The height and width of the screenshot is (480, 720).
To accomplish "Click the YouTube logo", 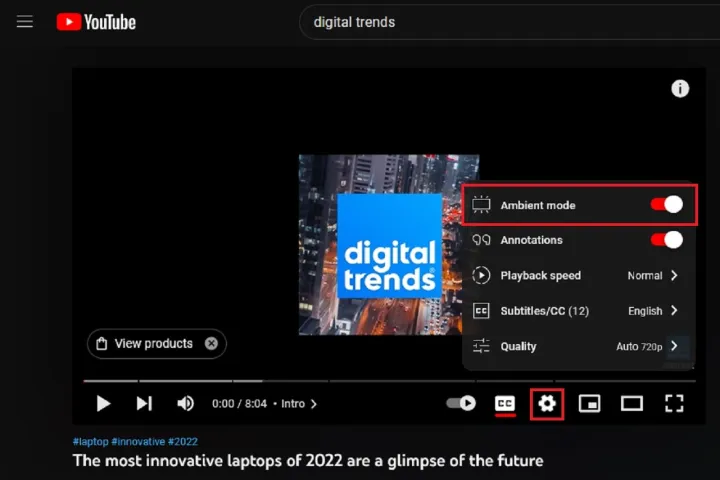I will 96,22.
